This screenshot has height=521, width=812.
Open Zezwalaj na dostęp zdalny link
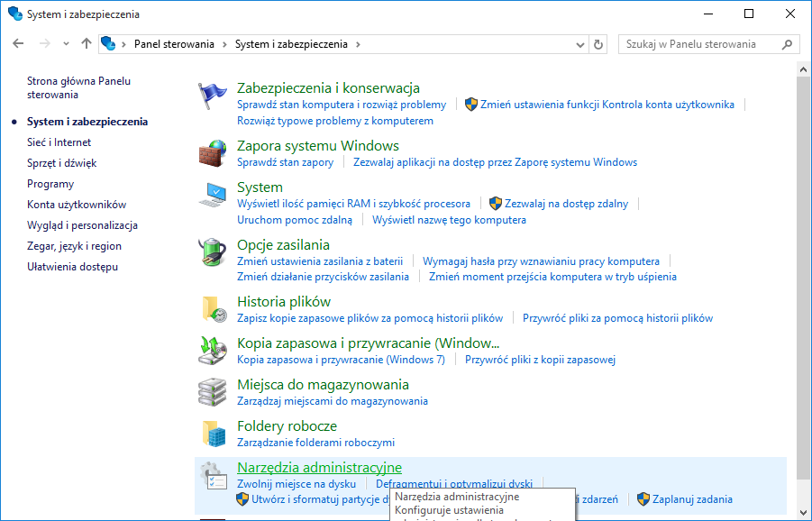tap(566, 204)
